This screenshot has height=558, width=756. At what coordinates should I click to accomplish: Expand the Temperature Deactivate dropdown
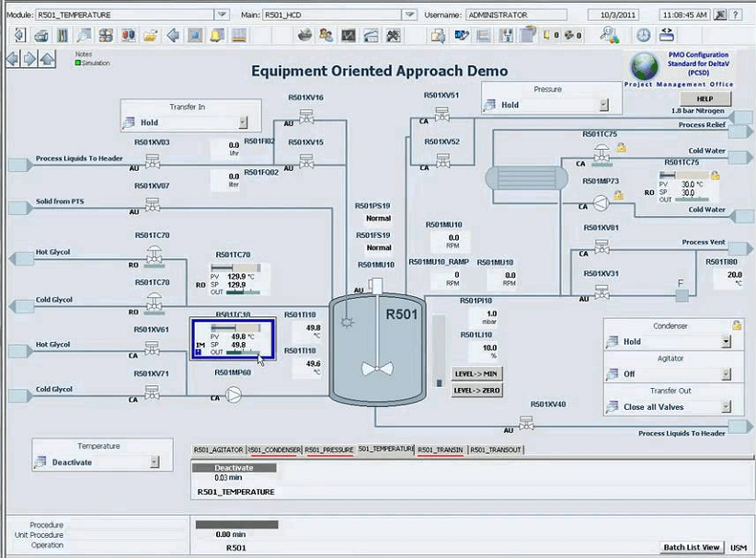pos(155,462)
